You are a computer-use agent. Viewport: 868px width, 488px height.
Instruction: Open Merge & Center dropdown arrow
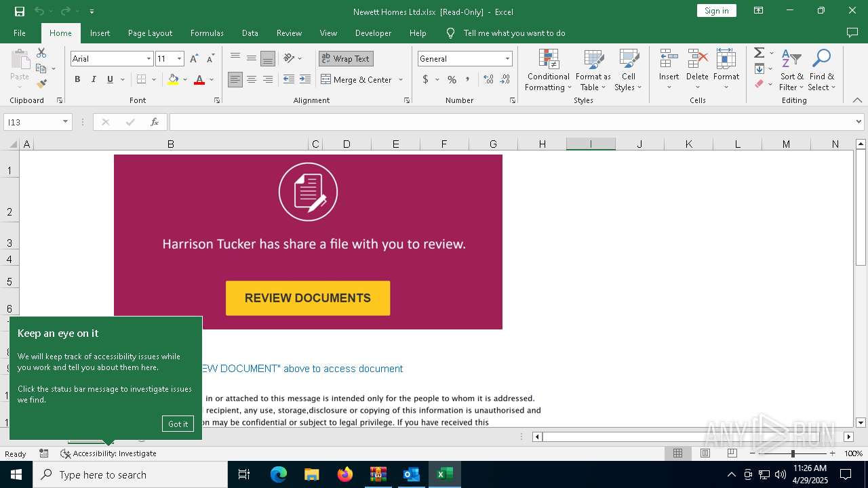point(401,79)
